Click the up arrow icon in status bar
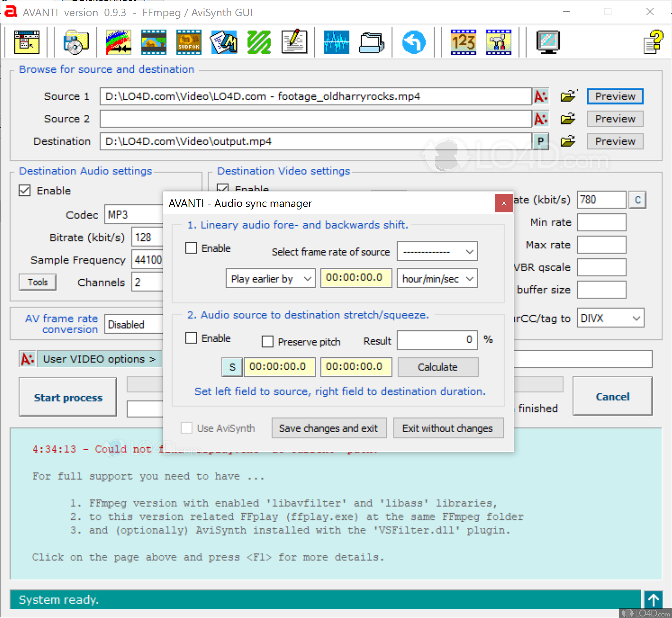672x618 pixels. point(654,600)
